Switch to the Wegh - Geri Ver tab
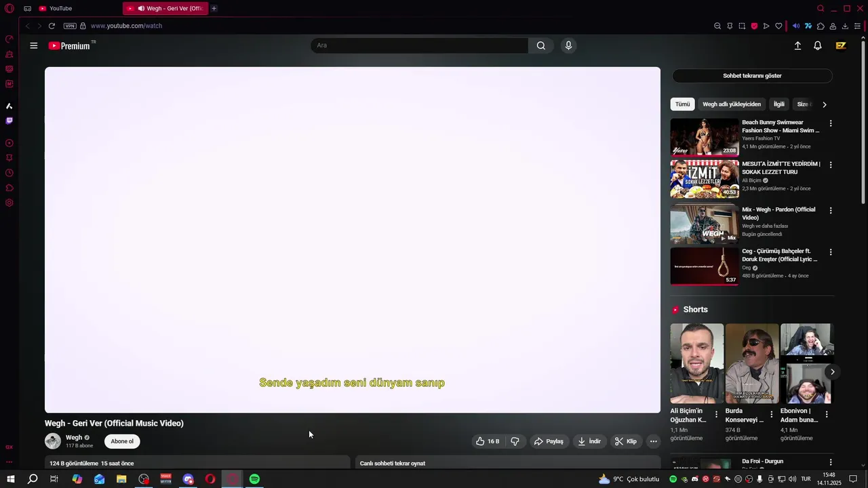The image size is (868, 488). (165, 8)
